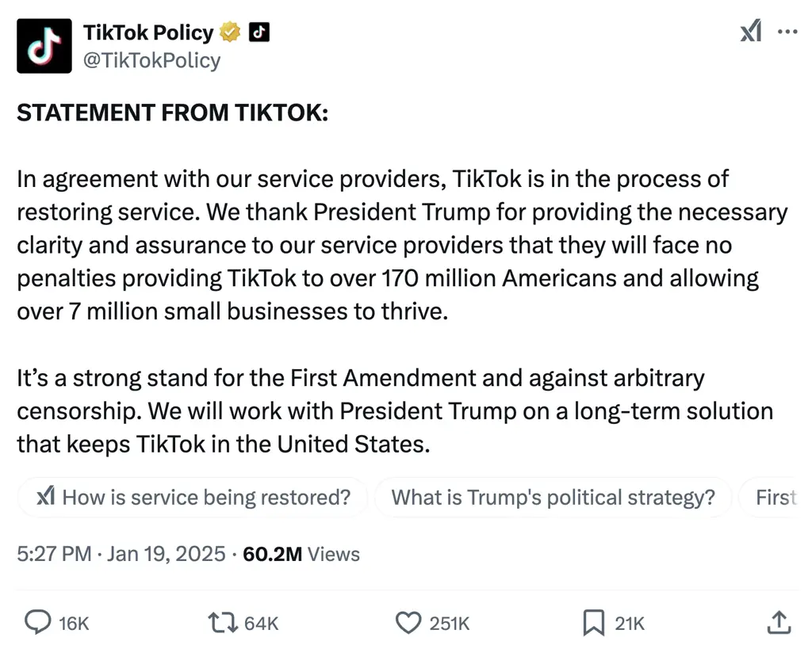Open Grok question about Trump's political strategy
Screen dimensions: 812x649
553,497
